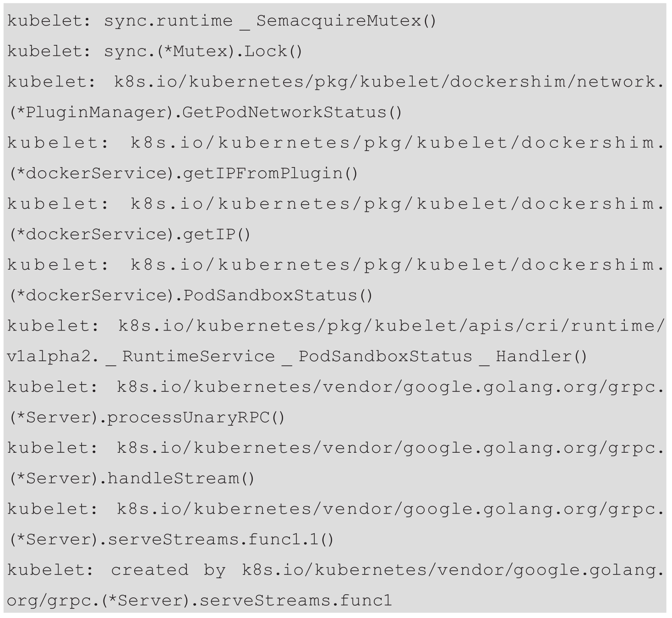672x618 pixels.
Task: Click the final org/grpc.(*Server).serveStreams.func1 line
Action: click(200, 601)
